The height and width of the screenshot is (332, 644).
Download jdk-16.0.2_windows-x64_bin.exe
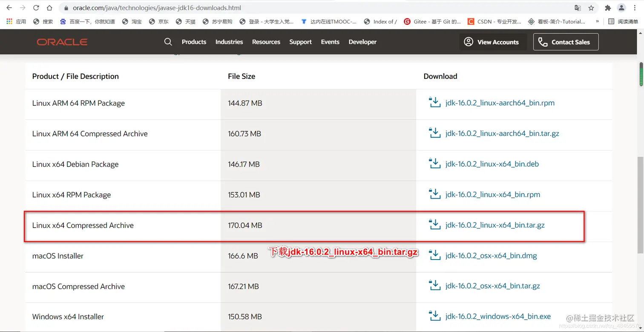coord(498,316)
